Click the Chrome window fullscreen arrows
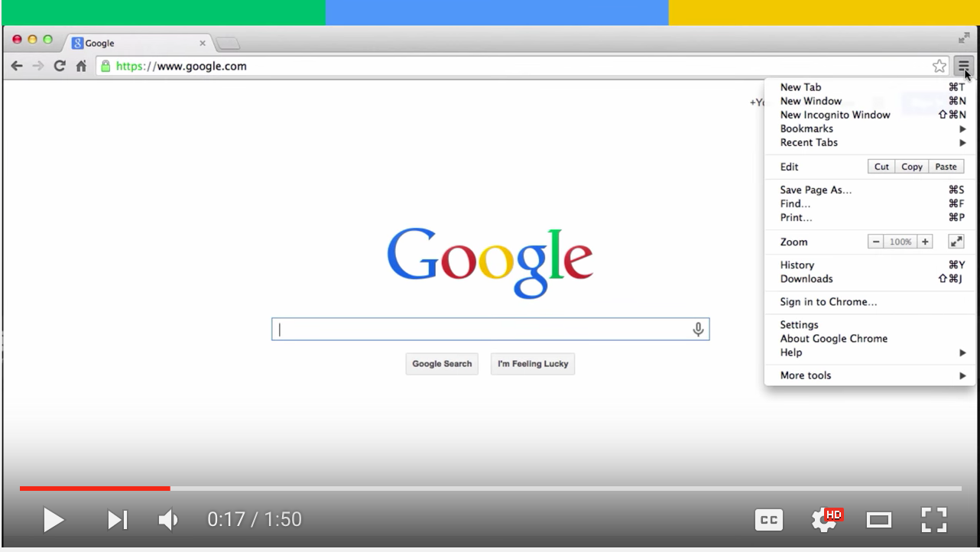 point(963,37)
